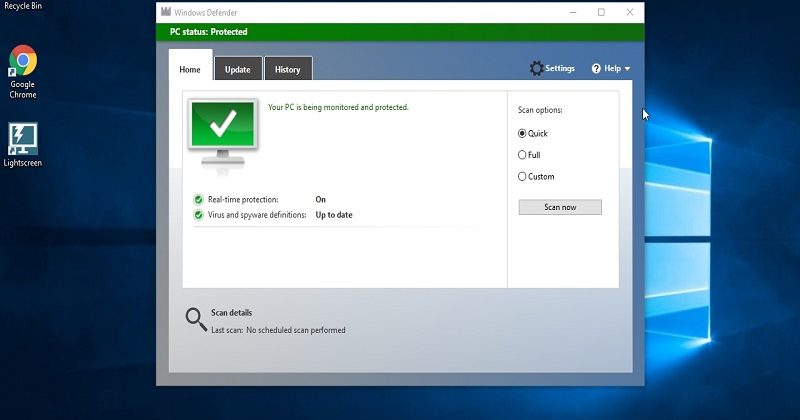Open Settings via the gear icon
Screen dimensions: 800x420
point(536,68)
